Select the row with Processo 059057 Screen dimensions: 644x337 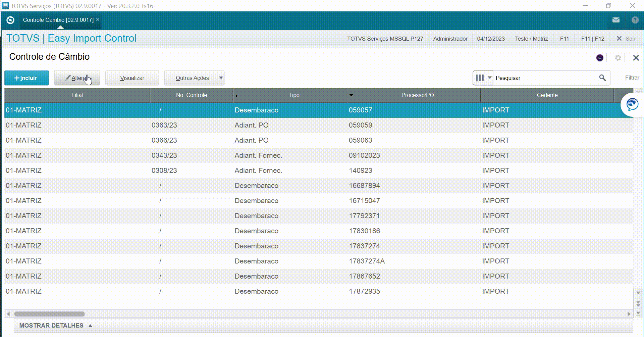319,110
